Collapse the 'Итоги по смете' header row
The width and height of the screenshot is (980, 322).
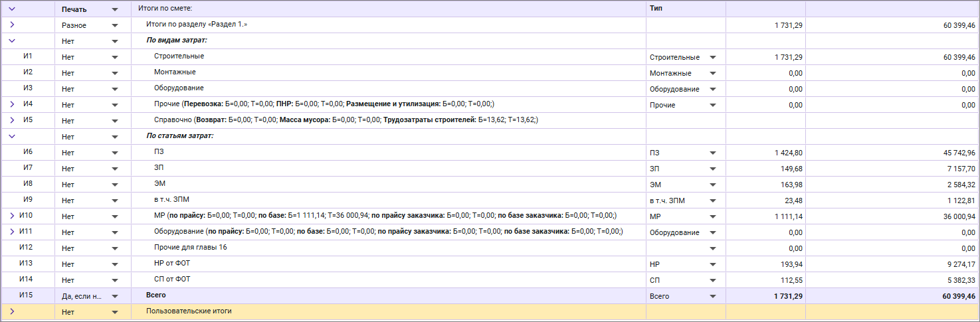(11, 9)
